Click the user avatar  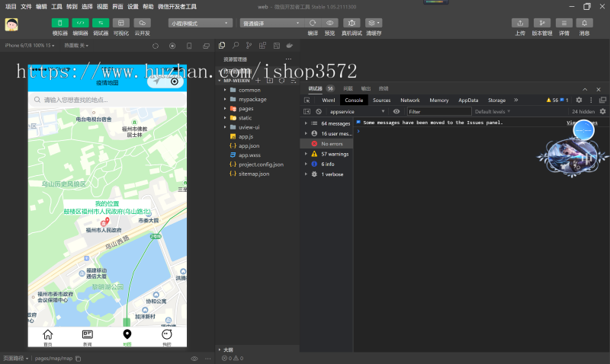pos(11,24)
